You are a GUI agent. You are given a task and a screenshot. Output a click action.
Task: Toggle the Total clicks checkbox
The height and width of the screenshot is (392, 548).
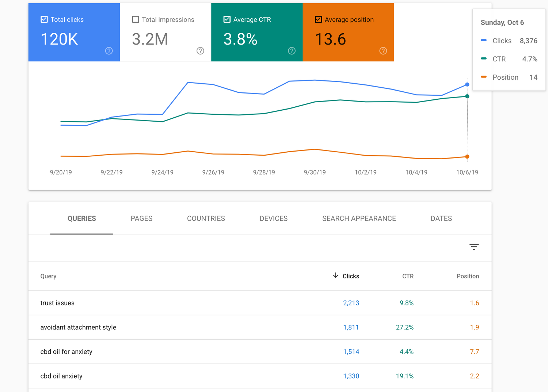44,19
